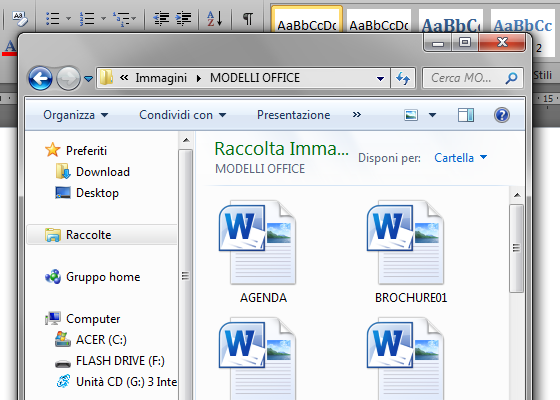Image resolution: width=560 pixels, height=400 pixels.
Task: Open ACER (C:) drive
Action: tap(101, 340)
